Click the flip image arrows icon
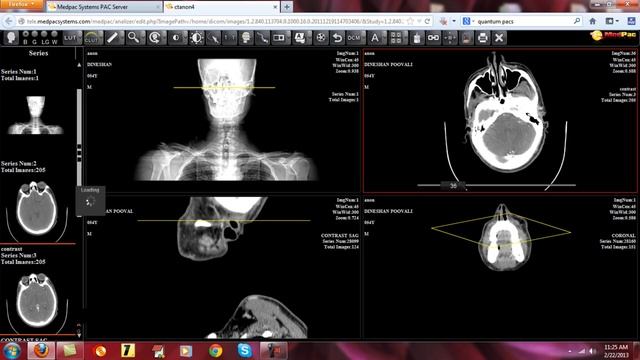Image resolution: width=640 pixels, height=360 pixels. click(x=230, y=38)
